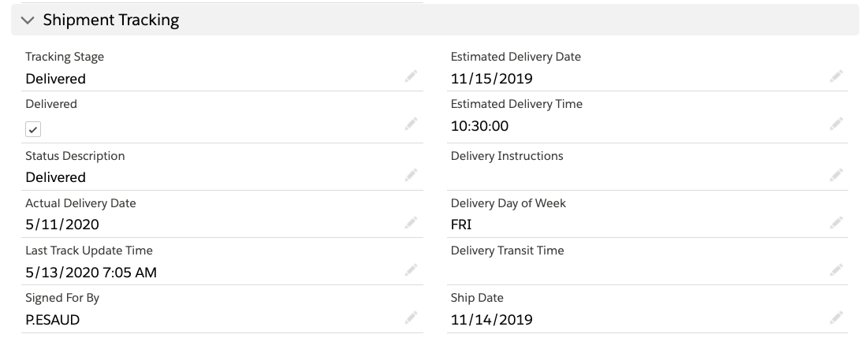This screenshot has width=868, height=338.
Task: Edit Last Track Update Time pencil icon
Action: tap(411, 270)
